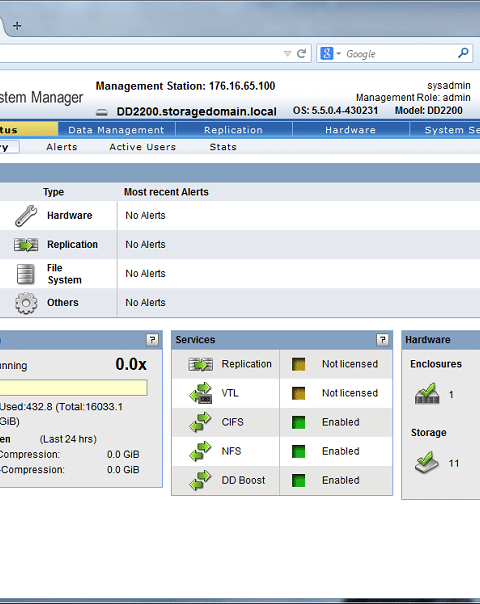Screen dimensions: 480x604
Task: Click the VTL not-licensed status square
Action: click(x=299, y=393)
